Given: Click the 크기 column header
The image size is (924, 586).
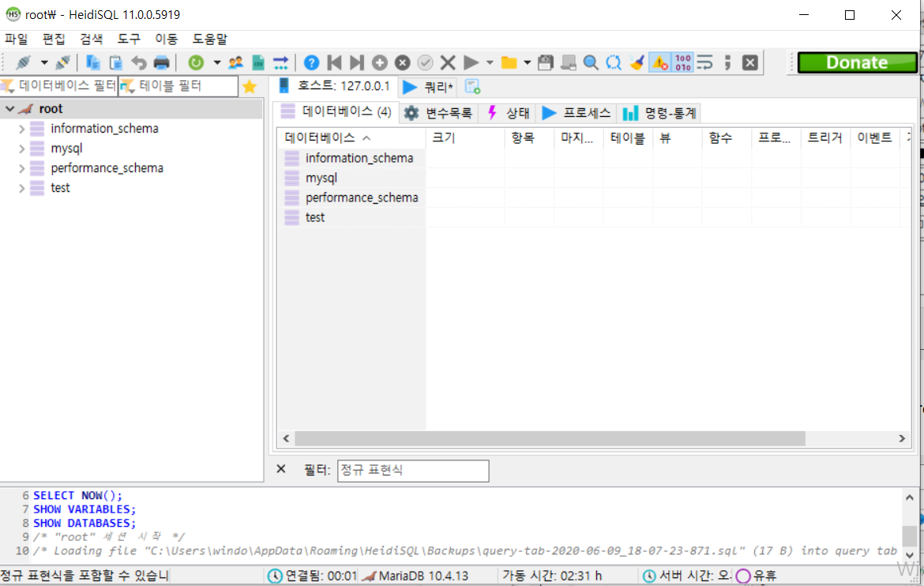Looking at the screenshot, I should 465,138.
